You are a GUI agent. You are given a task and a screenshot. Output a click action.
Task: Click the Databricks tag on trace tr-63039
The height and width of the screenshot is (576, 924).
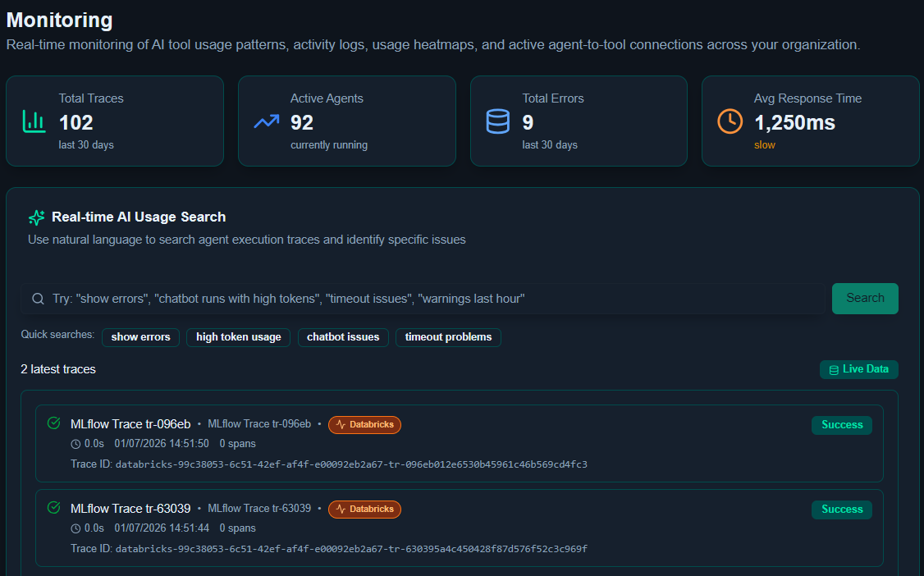click(364, 510)
